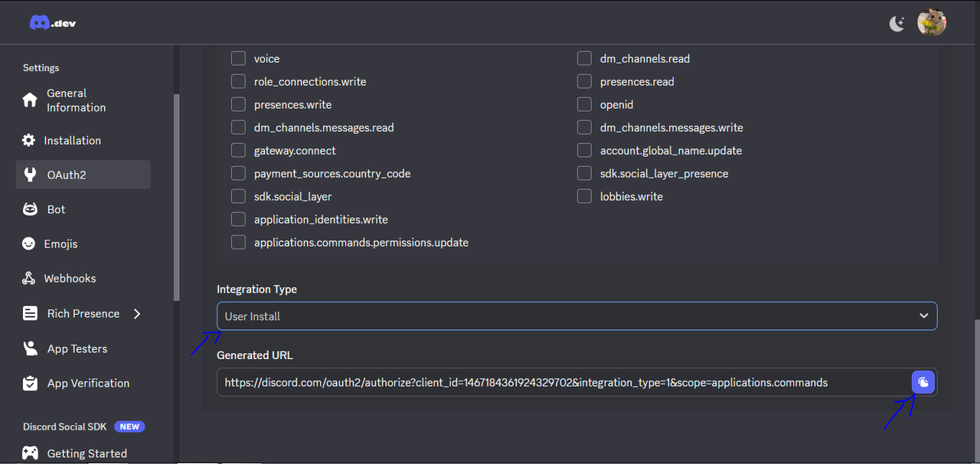980x464 pixels.
Task: Click the Installation gear icon
Action: coord(29,140)
